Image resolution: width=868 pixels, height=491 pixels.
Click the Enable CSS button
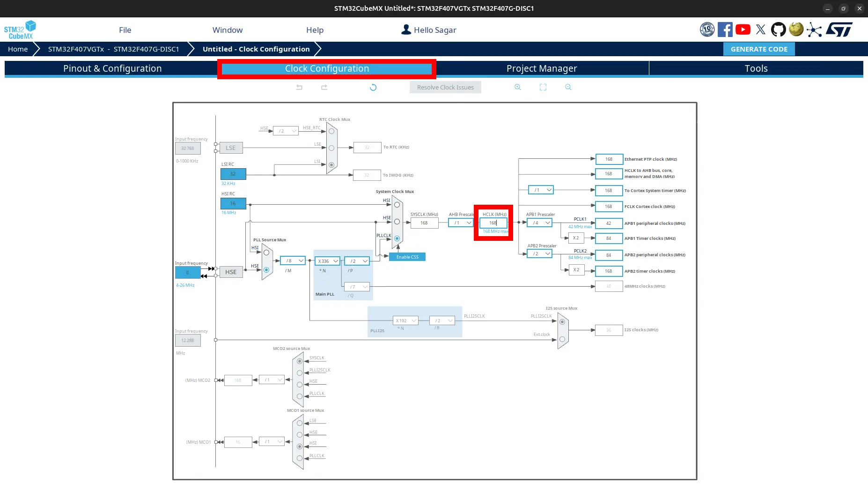click(407, 257)
